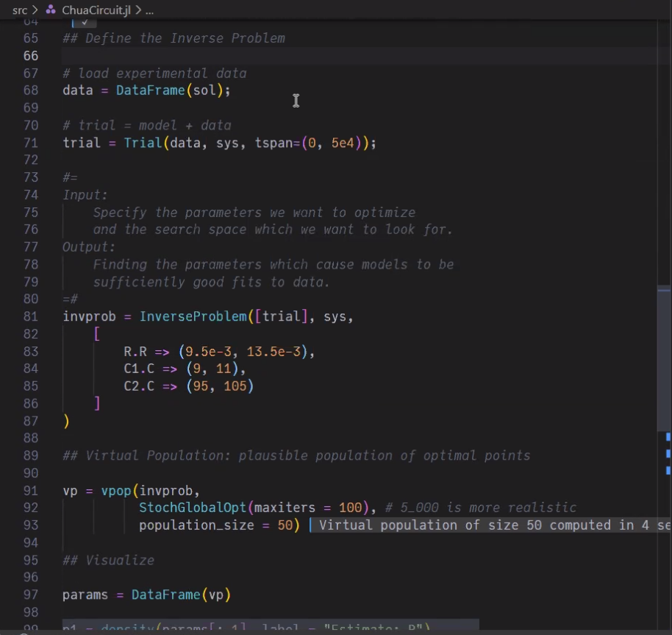Expand the chevron after src breadcrumb

point(35,10)
